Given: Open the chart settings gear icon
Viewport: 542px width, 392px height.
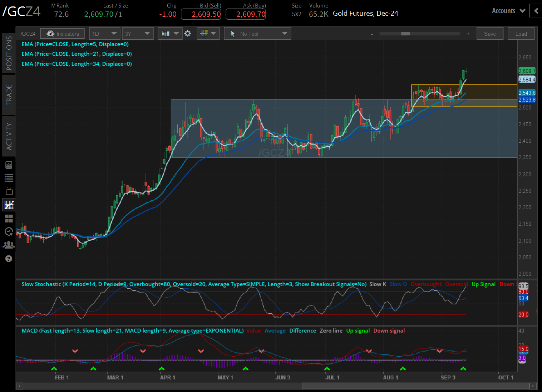Looking at the screenshot, I should pyautogui.click(x=188, y=33).
